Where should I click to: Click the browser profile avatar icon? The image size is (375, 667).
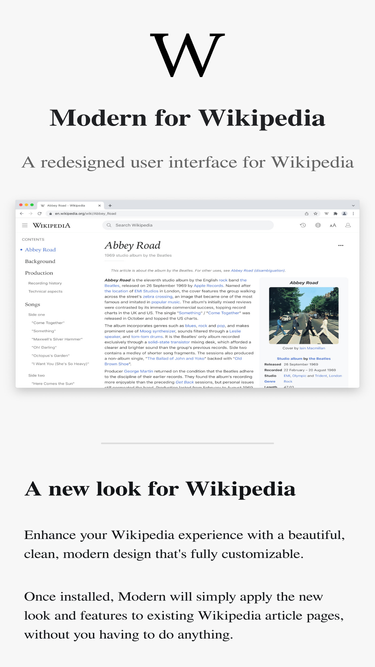tap(344, 214)
